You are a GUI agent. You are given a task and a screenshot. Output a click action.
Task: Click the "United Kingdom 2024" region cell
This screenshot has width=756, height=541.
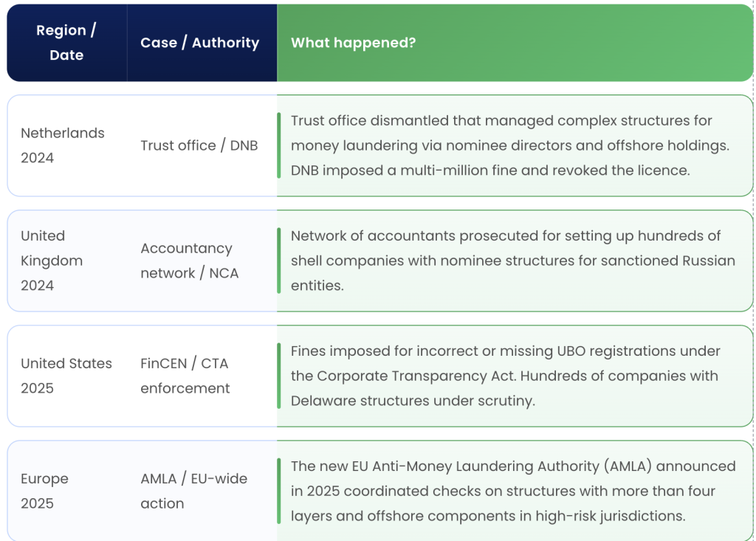52,261
